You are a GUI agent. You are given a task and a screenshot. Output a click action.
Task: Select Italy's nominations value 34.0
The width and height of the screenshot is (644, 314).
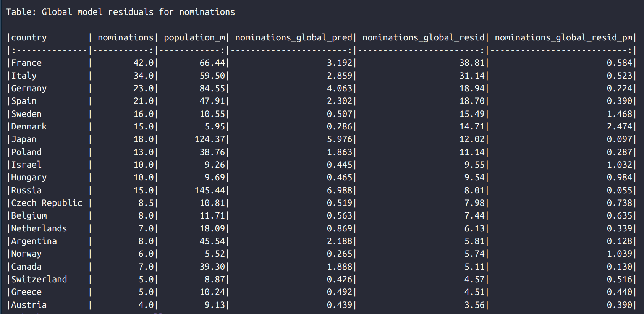[143, 76]
